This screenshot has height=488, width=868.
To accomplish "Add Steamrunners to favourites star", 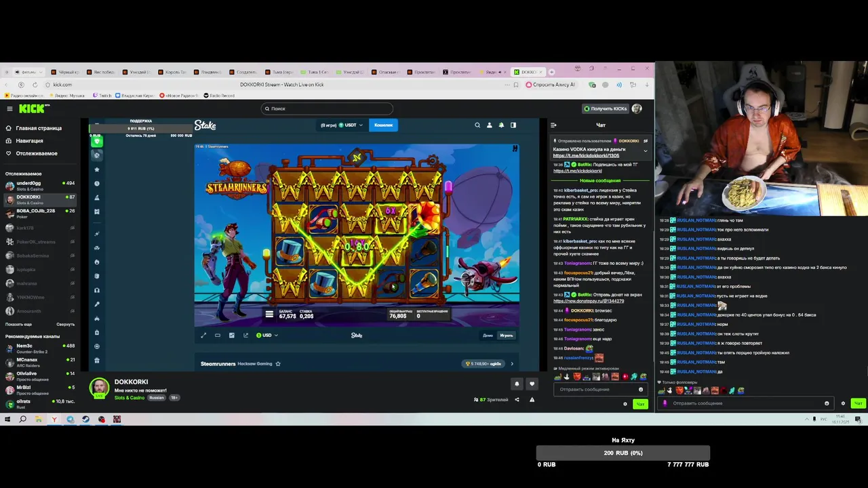I will point(278,364).
